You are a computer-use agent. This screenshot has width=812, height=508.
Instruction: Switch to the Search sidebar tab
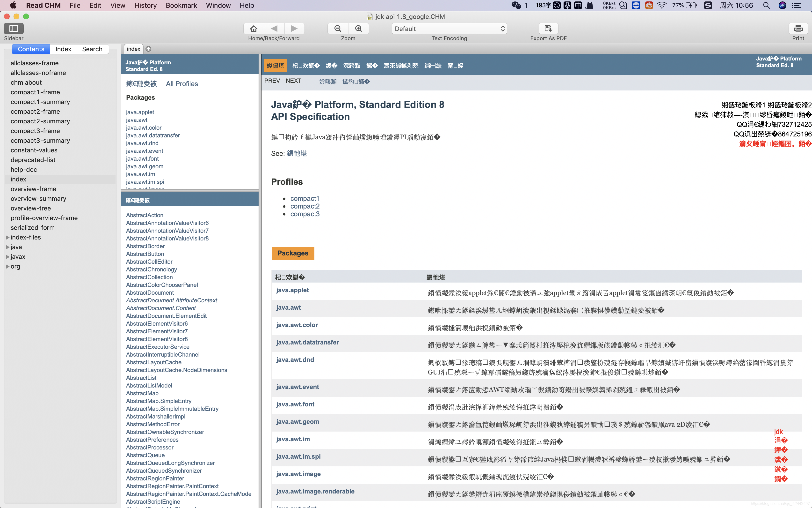pyautogui.click(x=92, y=49)
